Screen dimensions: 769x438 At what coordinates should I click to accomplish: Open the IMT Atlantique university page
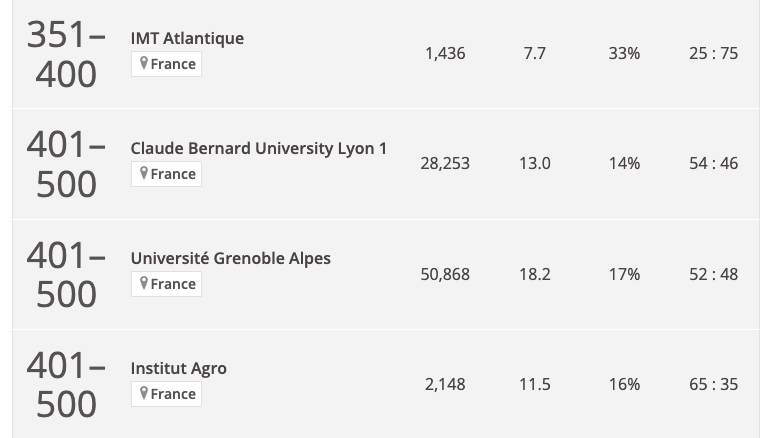(x=187, y=38)
